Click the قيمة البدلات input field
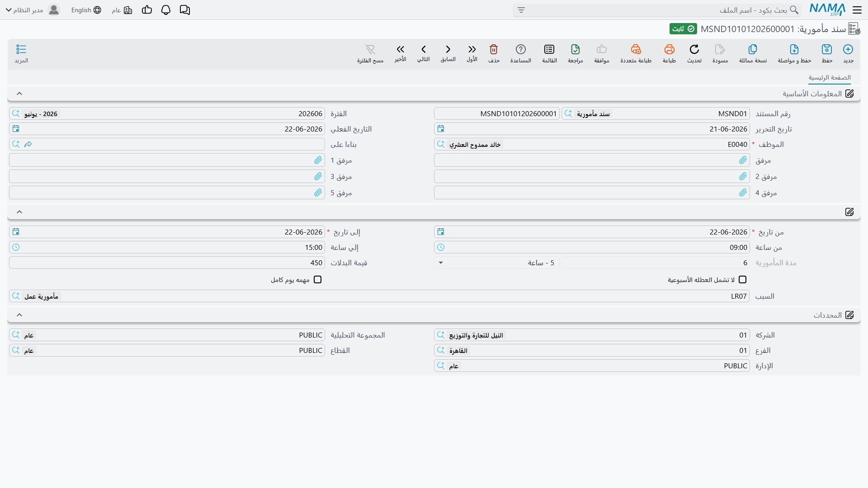Screen dimensions: 868x488 click(167, 263)
